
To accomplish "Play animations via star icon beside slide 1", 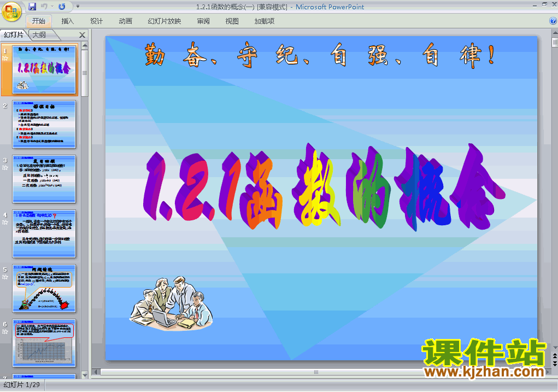I will (x=5, y=58).
